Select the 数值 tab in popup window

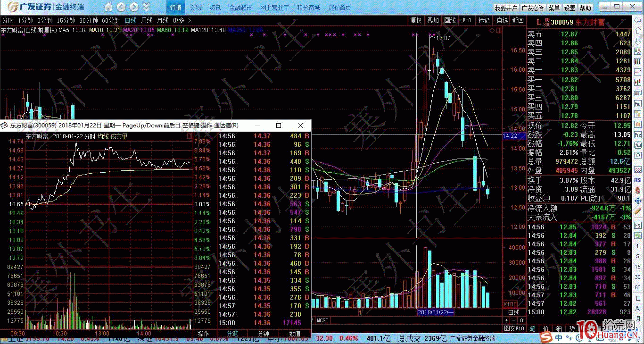pos(295,333)
